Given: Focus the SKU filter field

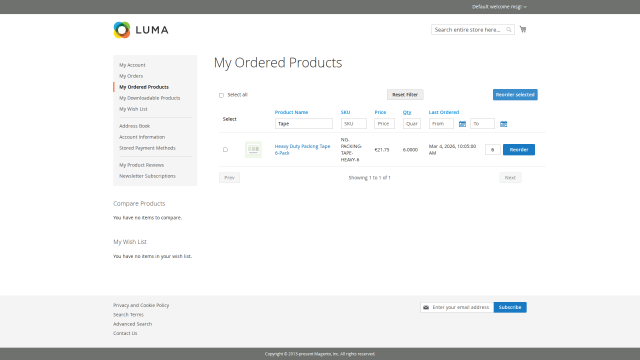Looking at the screenshot, I should [x=353, y=124].
